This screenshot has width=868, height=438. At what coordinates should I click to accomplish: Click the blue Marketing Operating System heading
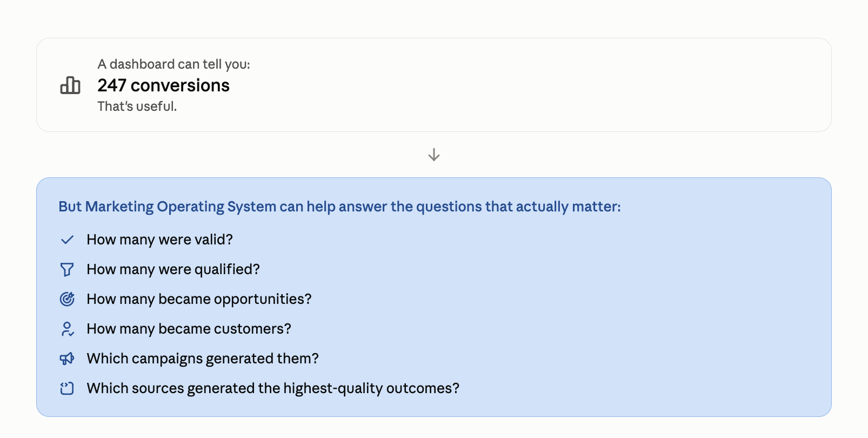tap(339, 207)
